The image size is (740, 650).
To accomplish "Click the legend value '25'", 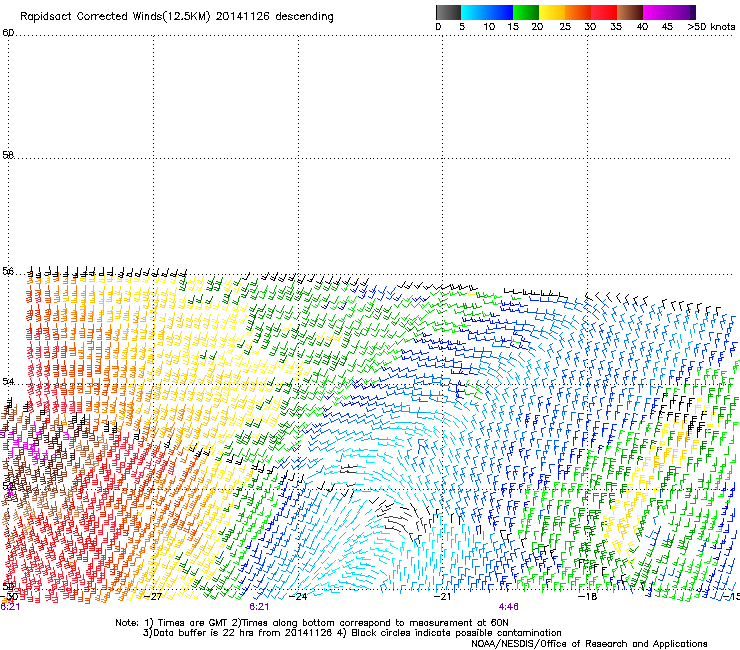I will [565, 27].
